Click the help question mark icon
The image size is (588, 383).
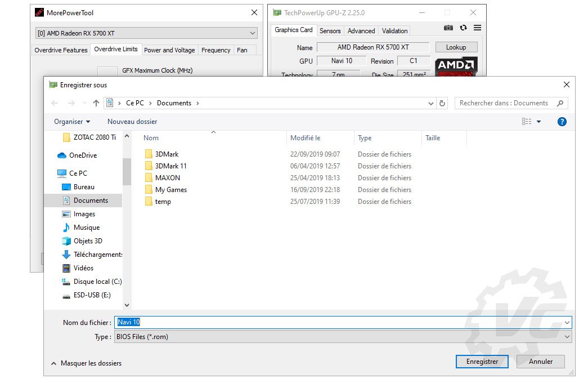(561, 122)
